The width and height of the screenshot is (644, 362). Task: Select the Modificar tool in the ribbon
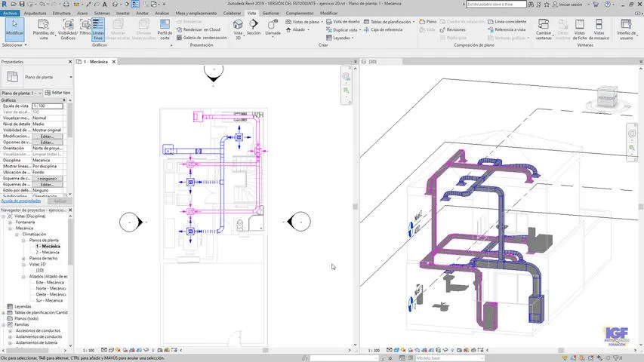coord(15,29)
